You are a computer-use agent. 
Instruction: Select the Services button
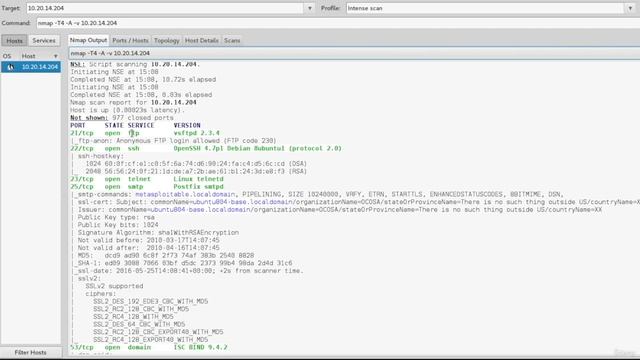pos(44,41)
